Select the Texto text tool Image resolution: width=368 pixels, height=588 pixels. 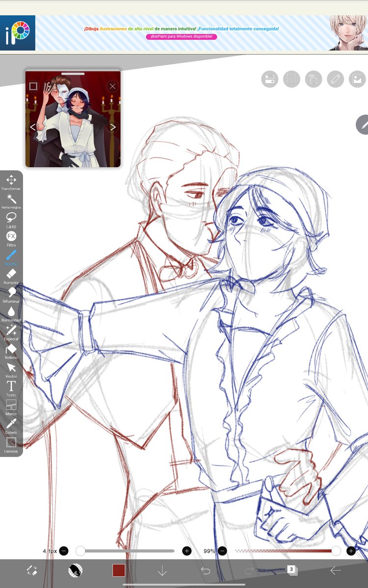[x=11, y=389]
